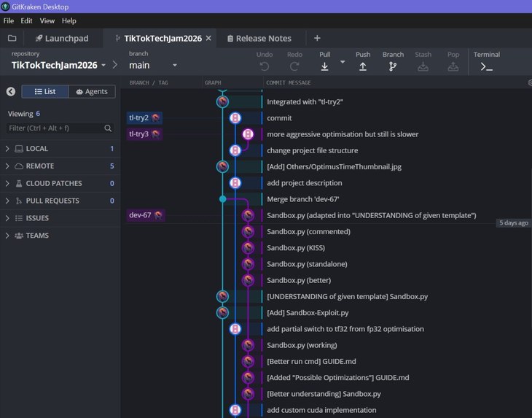532x418 pixels.
Task: Open the repository name dropdown TikTokTechJam2026
Action: tap(59, 65)
